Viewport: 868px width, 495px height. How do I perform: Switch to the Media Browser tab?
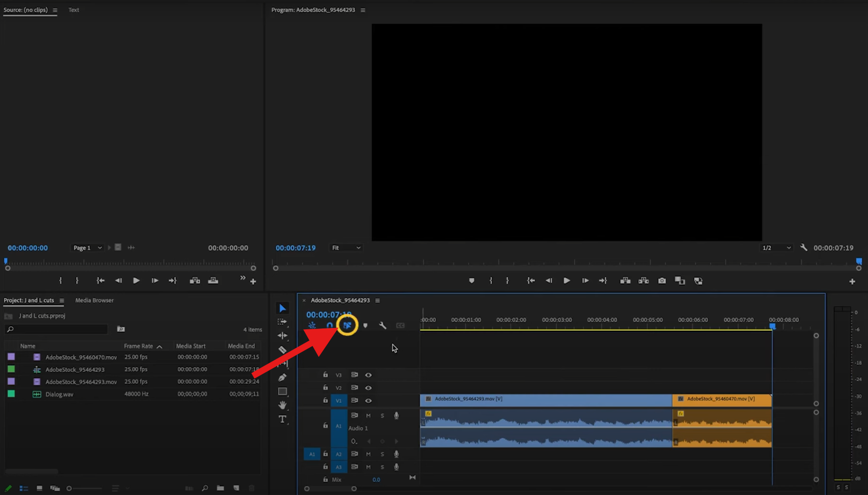click(x=94, y=300)
